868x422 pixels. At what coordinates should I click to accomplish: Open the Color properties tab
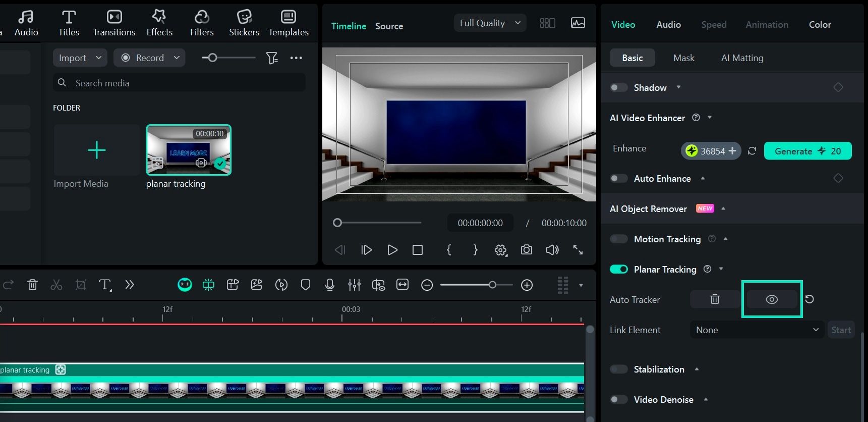tap(820, 24)
